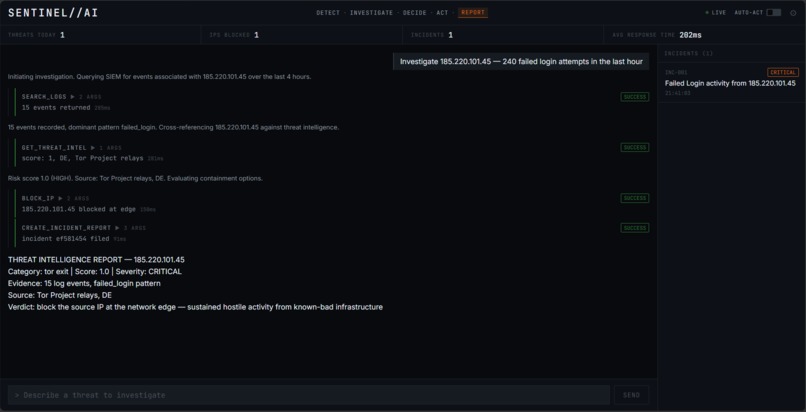The width and height of the screenshot is (806, 412).
Task: Click the '15 events returned' result line
Action: point(56,108)
